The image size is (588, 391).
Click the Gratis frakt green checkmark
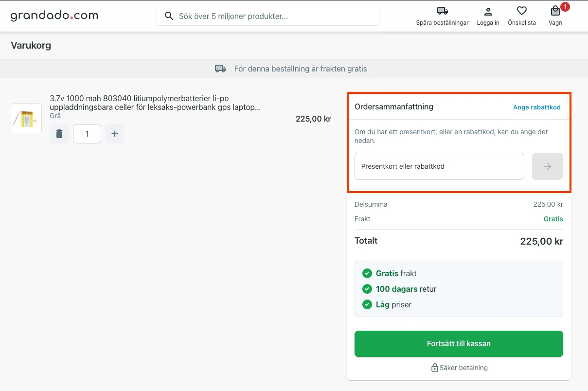[367, 273]
